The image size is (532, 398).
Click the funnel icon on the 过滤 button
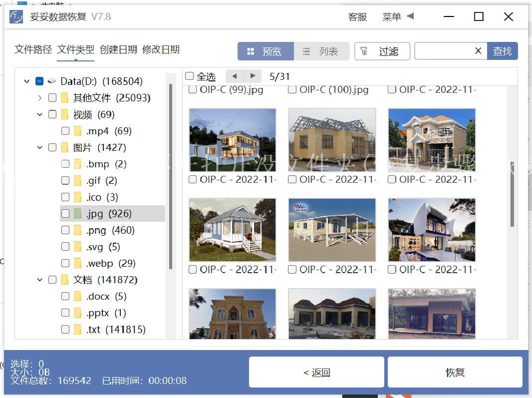pos(364,51)
